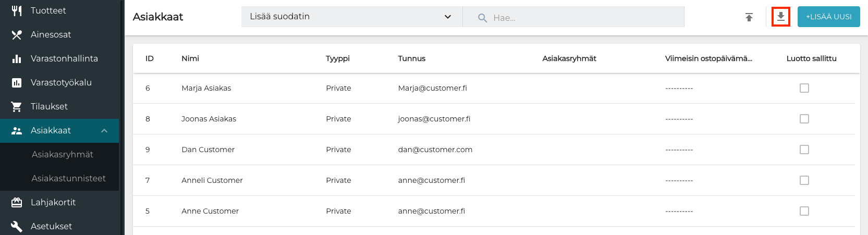
Task: Click the Varastonhallinta bar chart icon
Action: pos(17,58)
